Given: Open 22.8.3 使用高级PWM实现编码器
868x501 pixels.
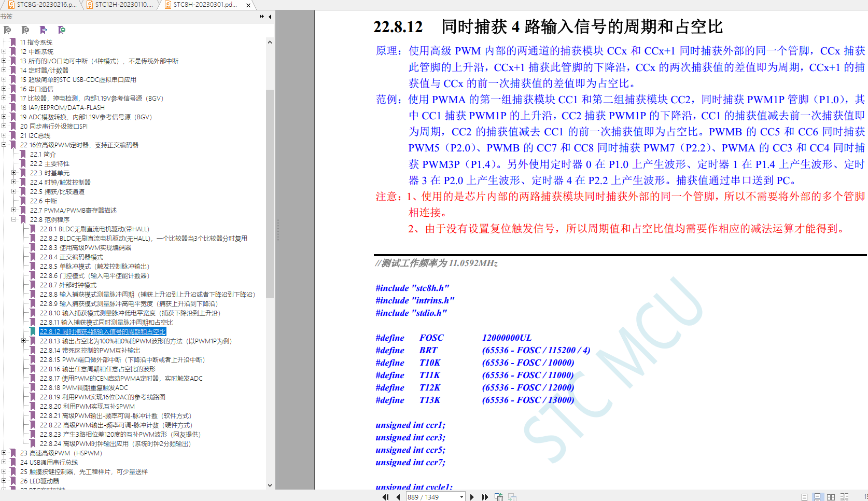Looking at the screenshot, I should coord(86,248).
